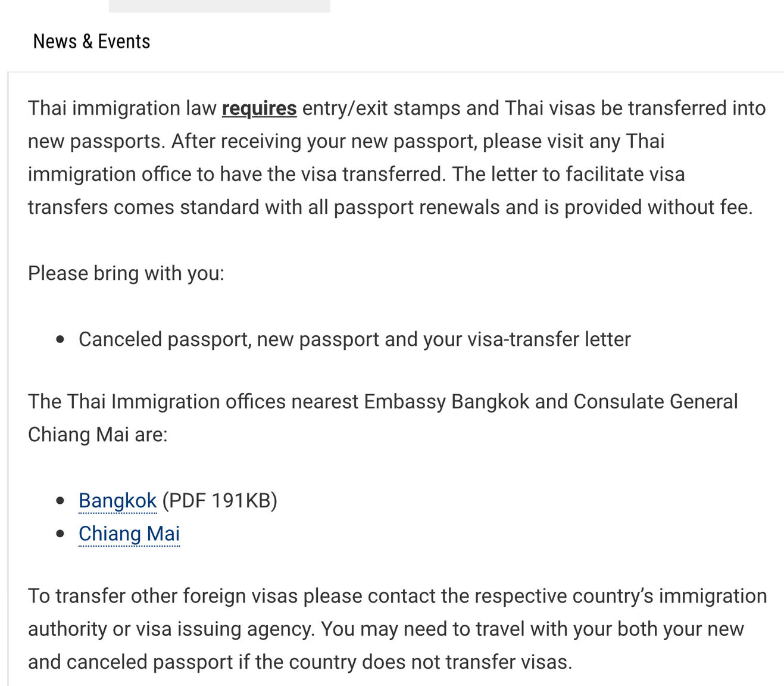Image resolution: width=784 pixels, height=686 pixels.
Task: Select the gray highlighted tab above News & Events
Action: click(x=220, y=6)
